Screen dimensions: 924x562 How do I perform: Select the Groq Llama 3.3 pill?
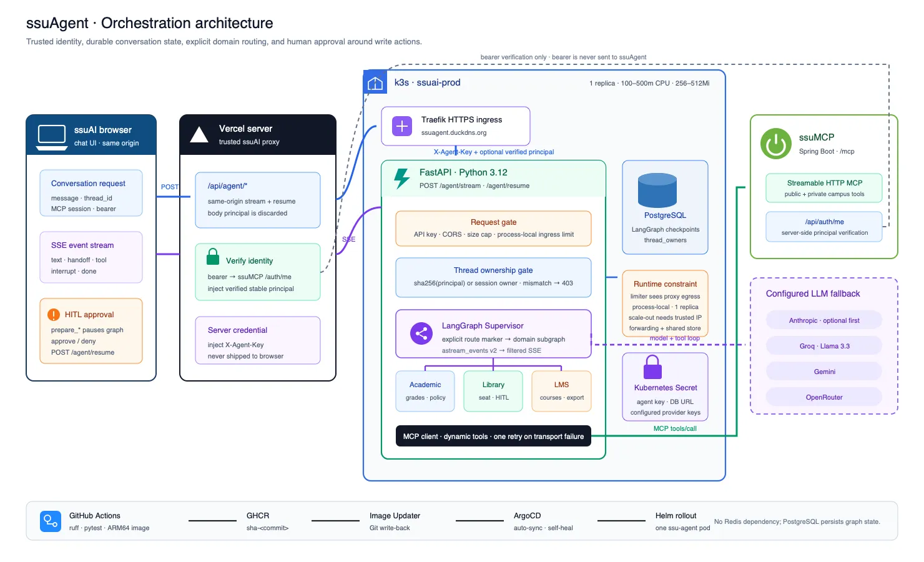(x=824, y=346)
